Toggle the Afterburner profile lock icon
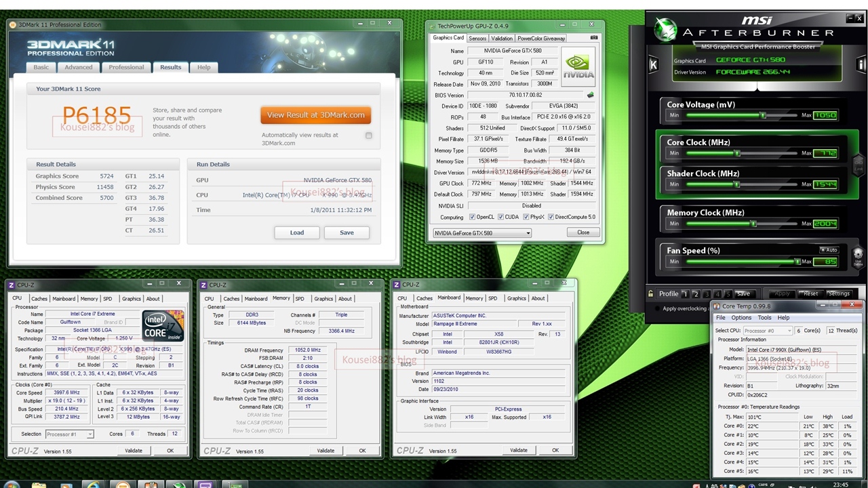 (x=651, y=293)
